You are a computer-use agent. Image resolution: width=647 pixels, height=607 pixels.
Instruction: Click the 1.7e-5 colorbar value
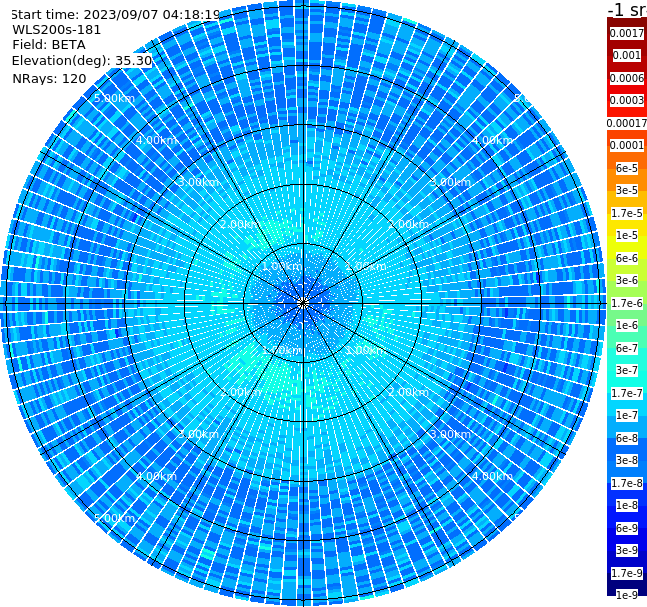(x=627, y=213)
